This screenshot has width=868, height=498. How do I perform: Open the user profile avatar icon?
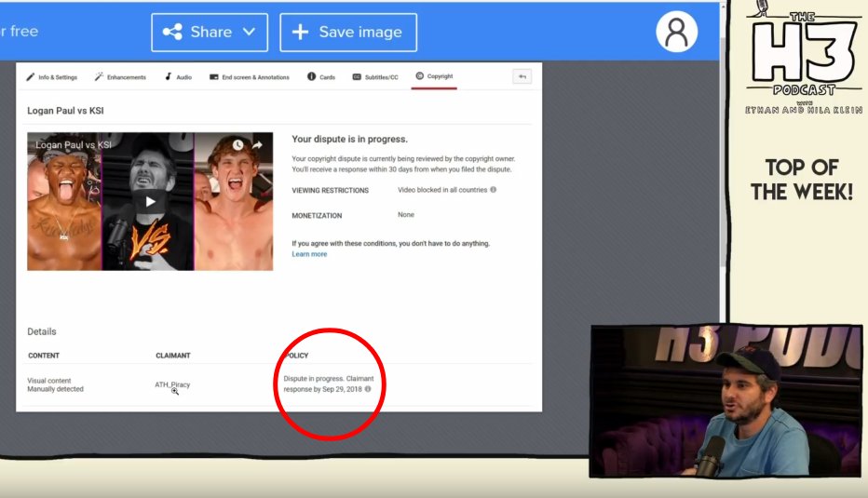676,32
